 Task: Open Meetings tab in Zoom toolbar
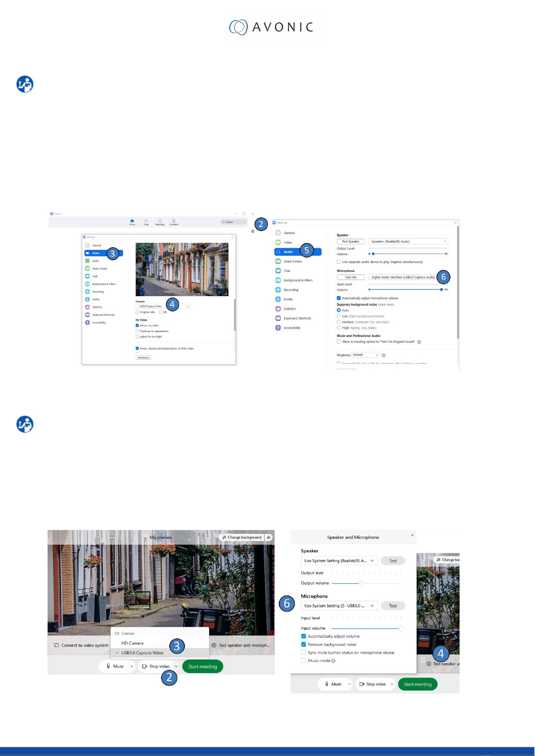[x=160, y=222]
